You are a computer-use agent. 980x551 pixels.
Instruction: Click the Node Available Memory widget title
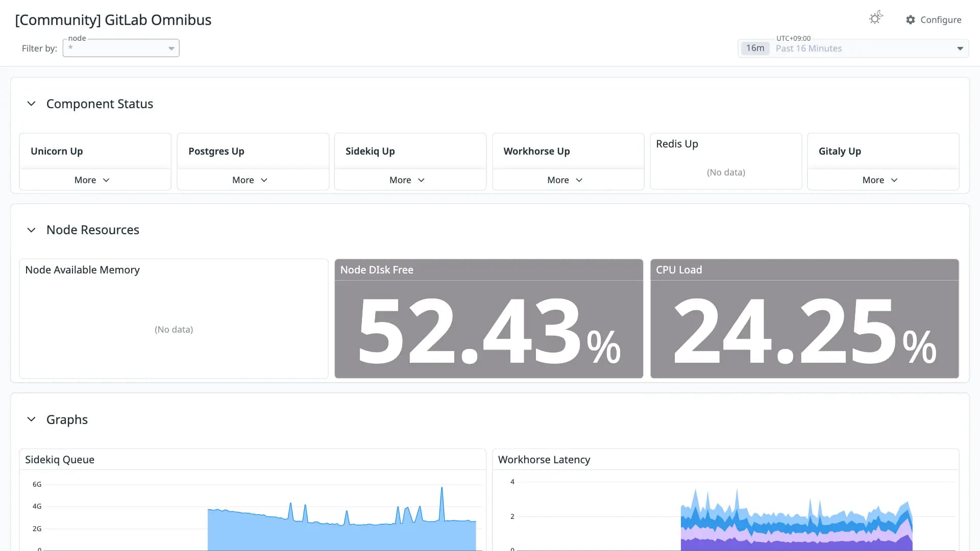[x=82, y=270]
